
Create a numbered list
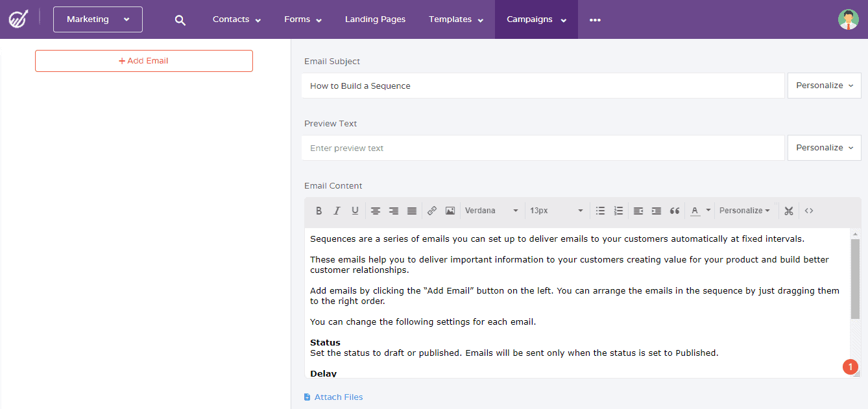click(x=618, y=210)
